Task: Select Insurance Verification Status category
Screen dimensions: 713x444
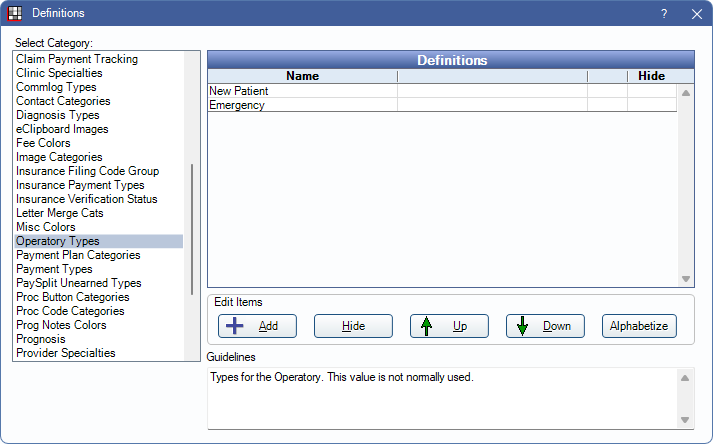Action: pyautogui.click(x=87, y=199)
